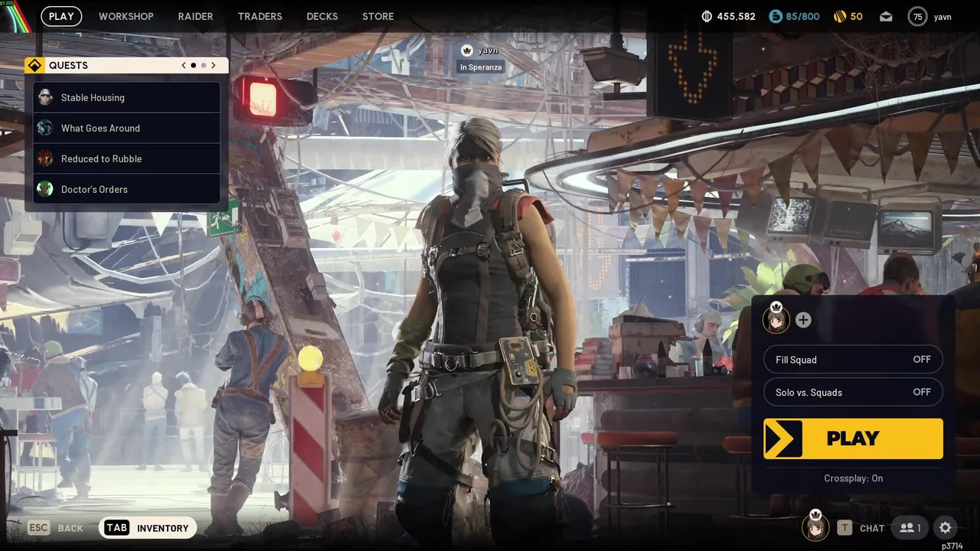Screen dimensions: 980x551
Task: Click the Doctor's Orders portrait icon
Action: [45, 189]
